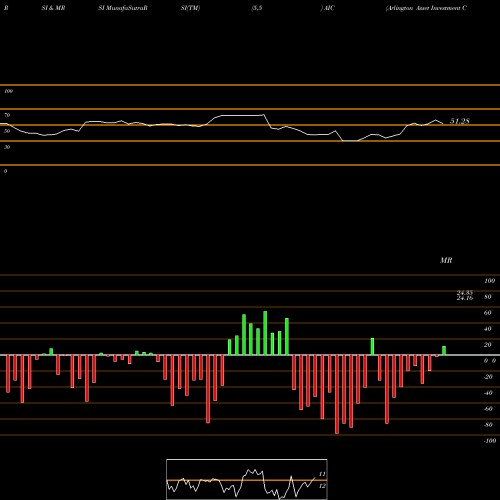Click the 24.35 value beside MR axis

tap(465, 293)
